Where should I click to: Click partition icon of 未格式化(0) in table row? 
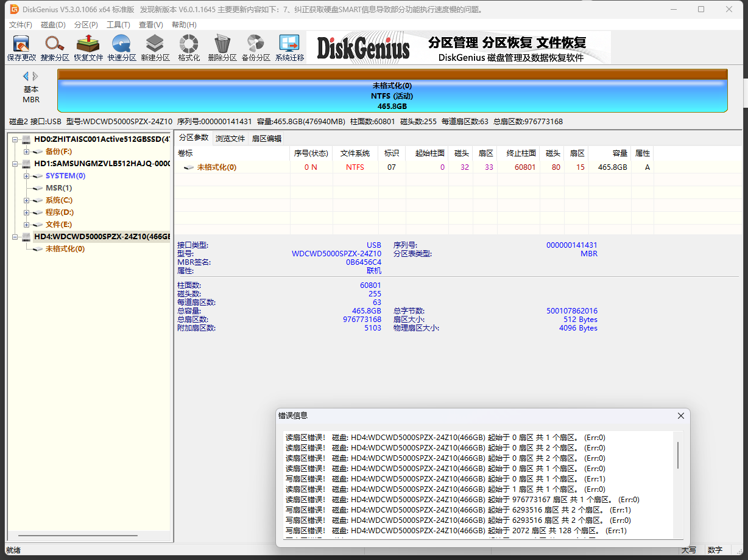pos(189,167)
